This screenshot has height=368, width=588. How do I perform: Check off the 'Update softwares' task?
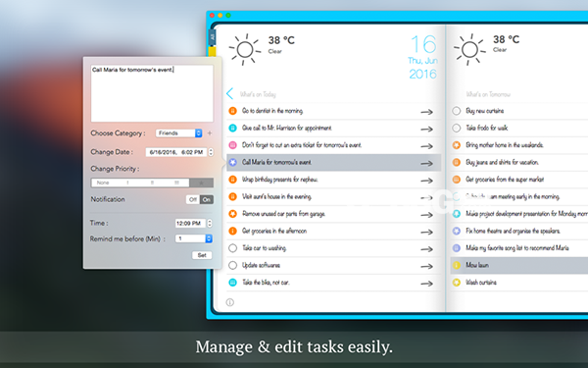click(x=232, y=265)
